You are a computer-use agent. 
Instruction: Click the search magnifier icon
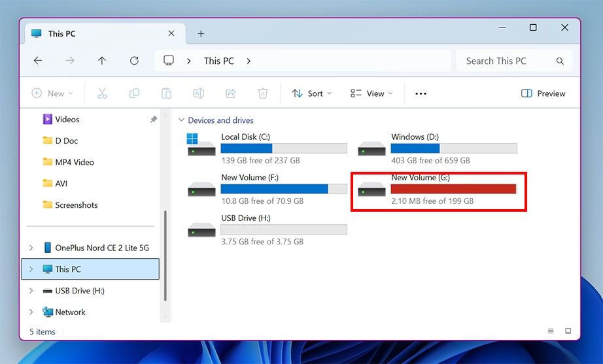560,61
